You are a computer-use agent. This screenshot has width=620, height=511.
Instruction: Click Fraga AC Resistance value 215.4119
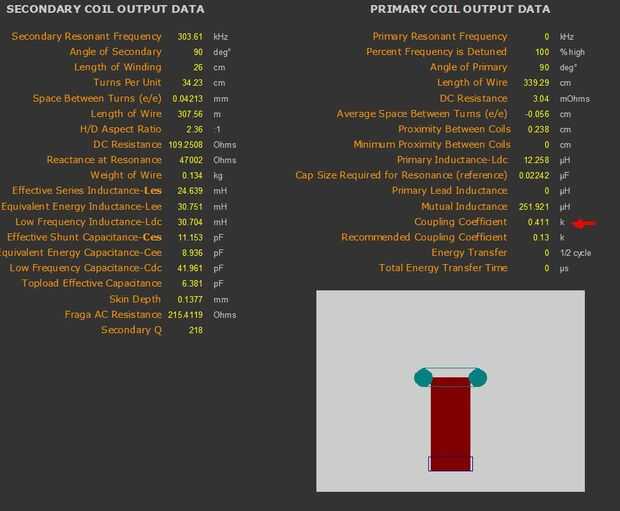(185, 315)
